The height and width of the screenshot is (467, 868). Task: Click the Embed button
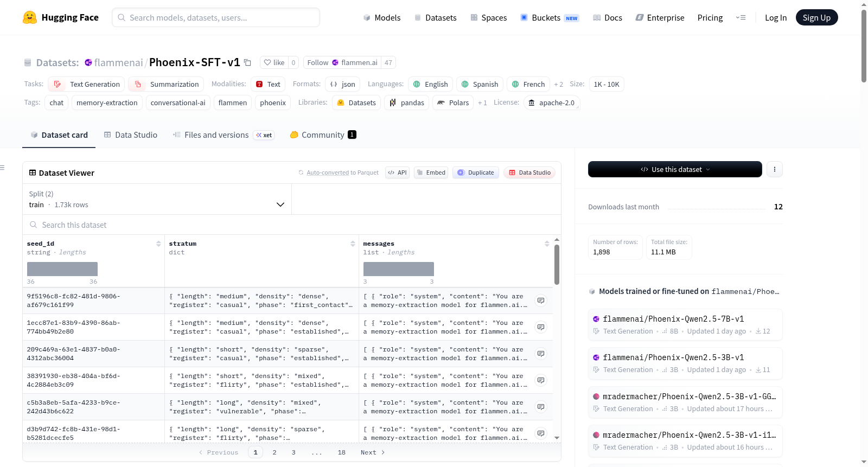pyautogui.click(x=431, y=172)
